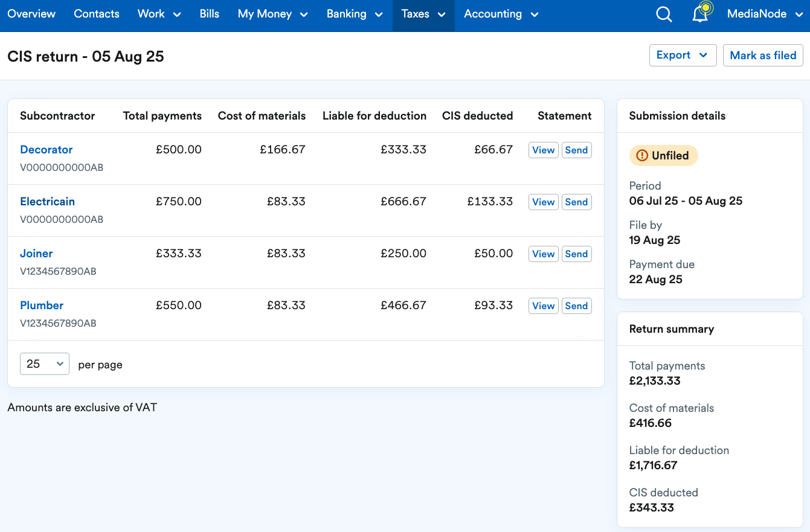Open the Decorator subcontractor link

pos(47,149)
